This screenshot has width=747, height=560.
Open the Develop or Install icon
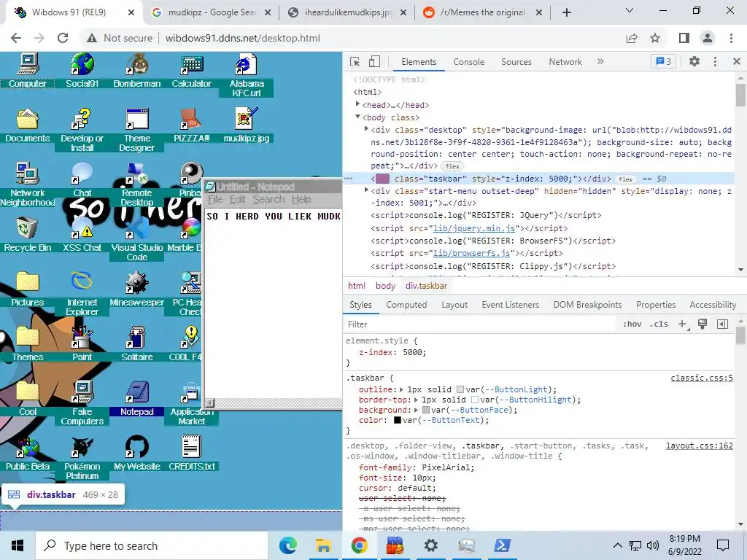[82, 130]
